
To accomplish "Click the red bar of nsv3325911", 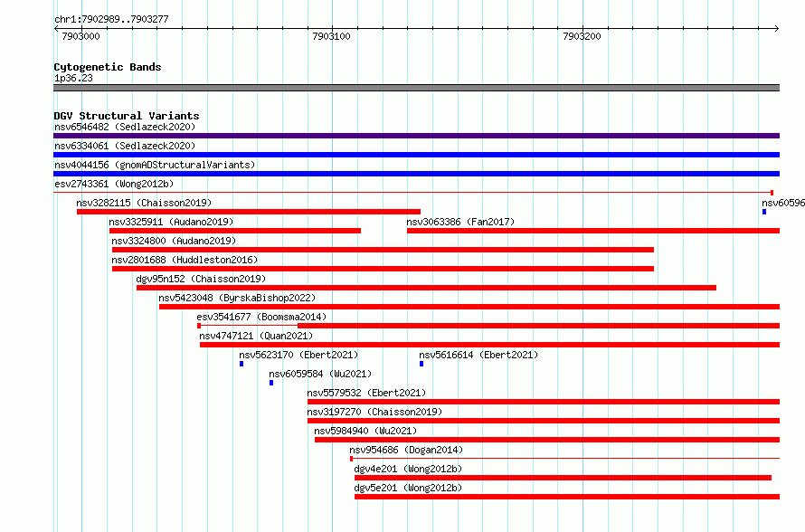I will [235, 231].
